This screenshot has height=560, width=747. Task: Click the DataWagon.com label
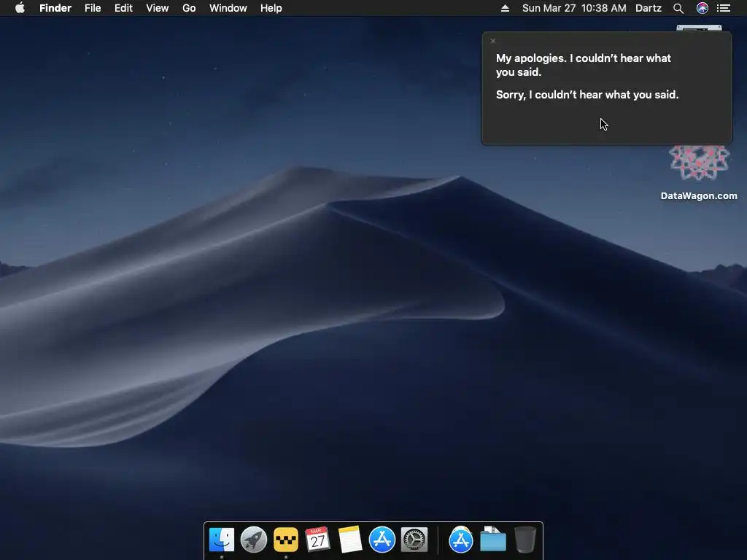point(699,195)
